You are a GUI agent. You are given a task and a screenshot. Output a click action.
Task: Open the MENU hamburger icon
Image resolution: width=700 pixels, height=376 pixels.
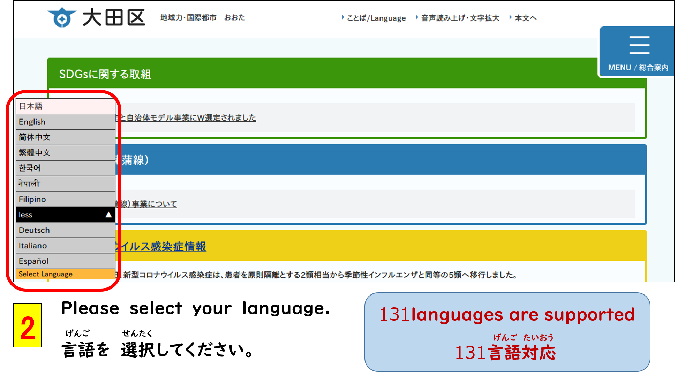click(x=639, y=46)
